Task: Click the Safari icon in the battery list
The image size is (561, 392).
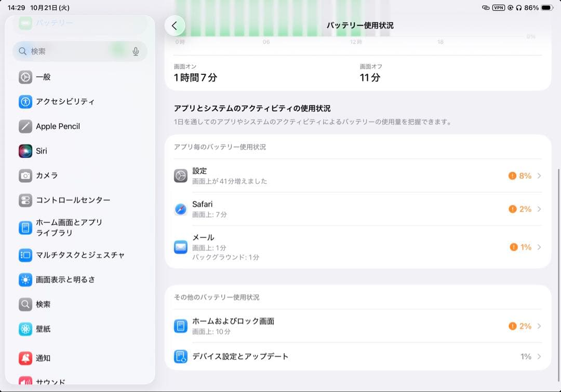Action: (180, 209)
